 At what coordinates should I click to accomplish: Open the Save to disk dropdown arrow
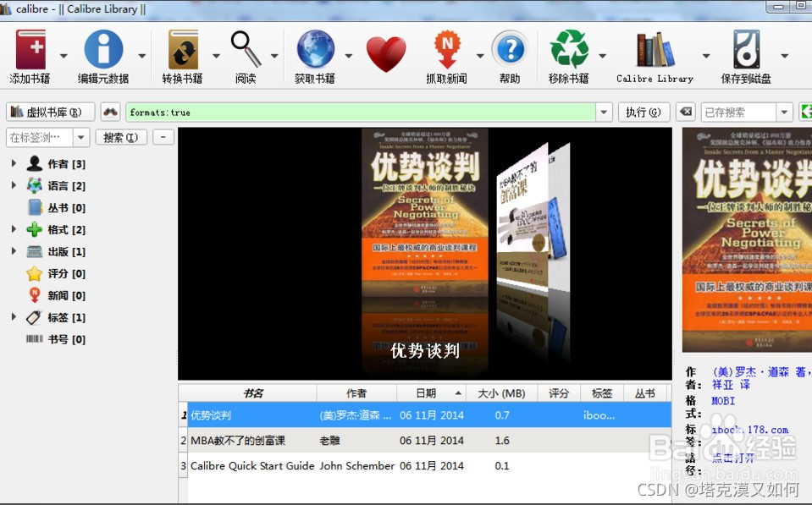[785, 55]
